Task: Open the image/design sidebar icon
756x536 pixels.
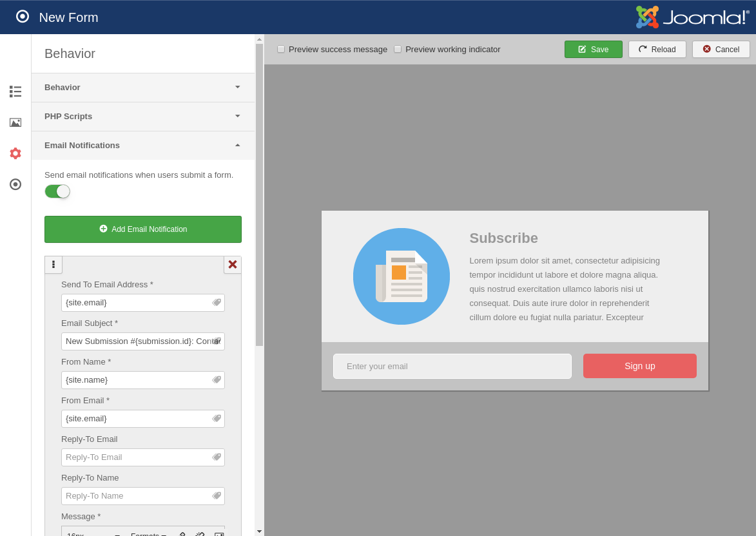Action: 15,122
